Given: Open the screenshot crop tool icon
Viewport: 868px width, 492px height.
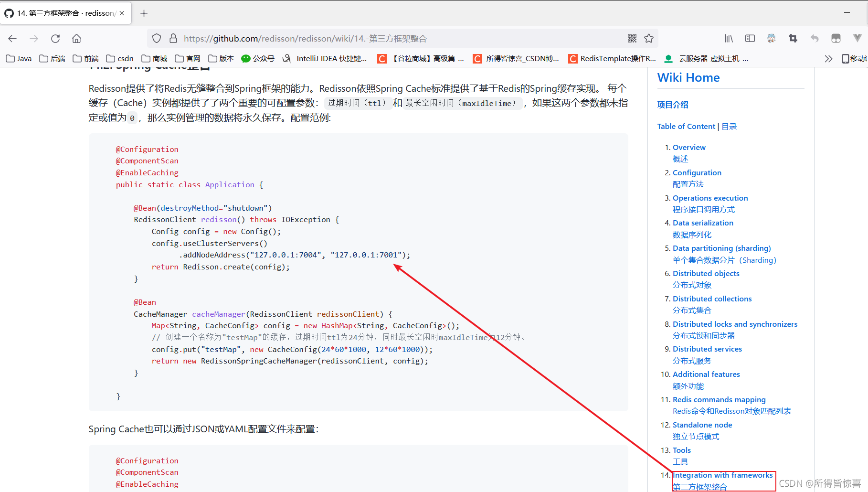Looking at the screenshot, I should tap(793, 38).
